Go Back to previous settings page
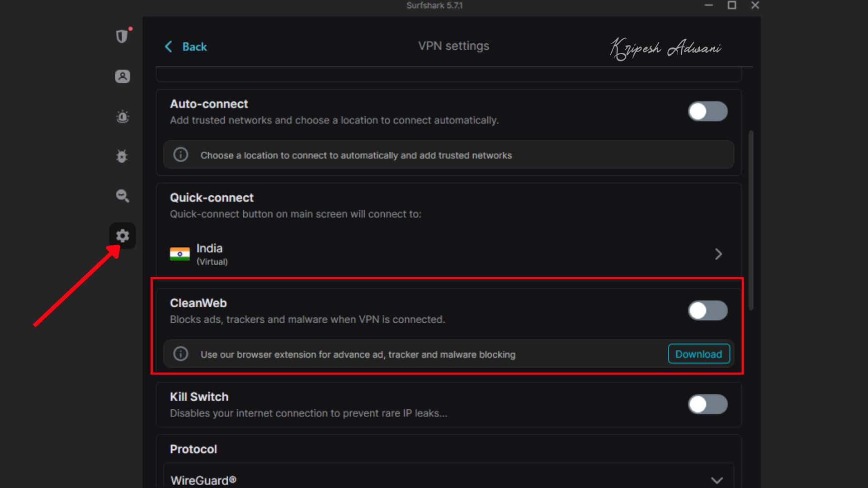Screen dimensions: 868x488 pos(194,47)
